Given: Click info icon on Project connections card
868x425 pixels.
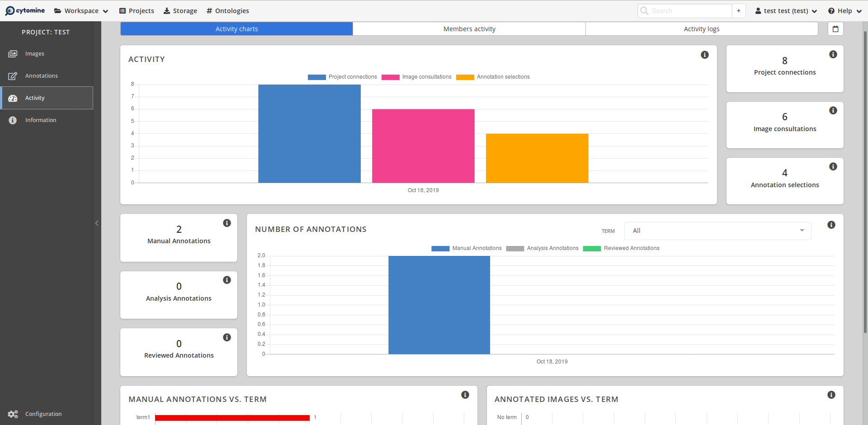Looking at the screenshot, I should click(833, 54).
